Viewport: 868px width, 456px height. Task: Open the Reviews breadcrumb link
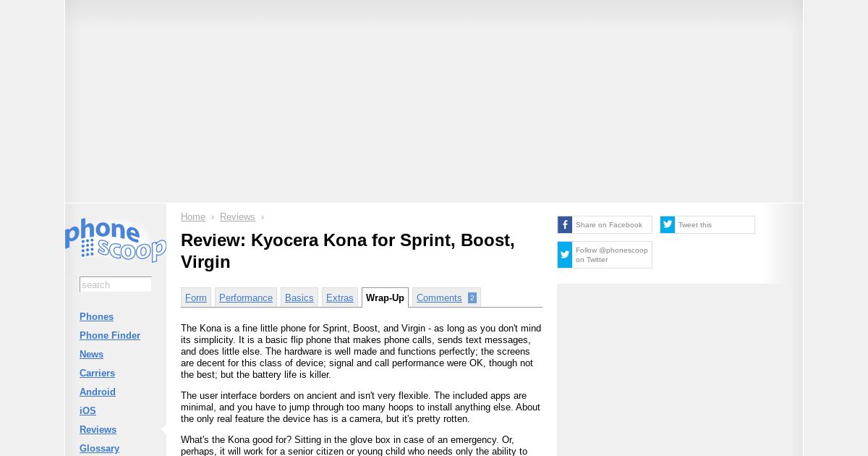coord(237,217)
